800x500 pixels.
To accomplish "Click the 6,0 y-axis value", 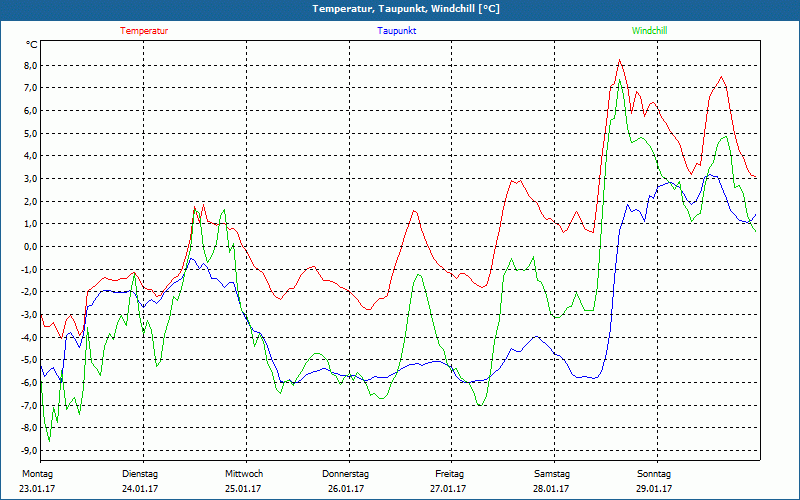I will [x=31, y=111].
